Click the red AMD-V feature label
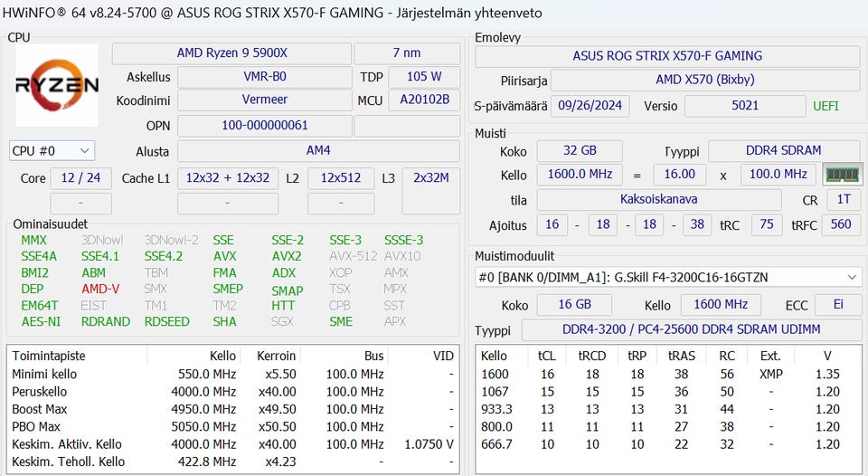This screenshot has height=476, width=868. (99, 289)
